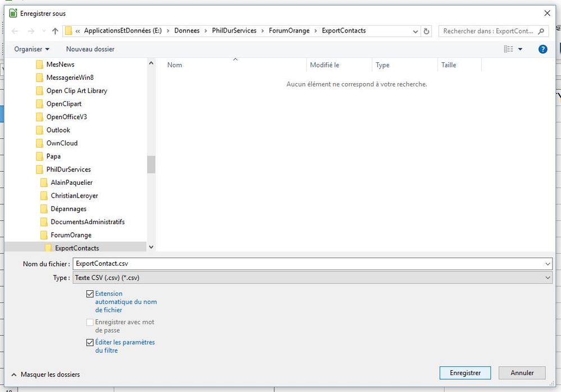The image size is (561, 392).
Task: Uncheck Extension automatique du nom de fichier
Action: tap(90, 294)
